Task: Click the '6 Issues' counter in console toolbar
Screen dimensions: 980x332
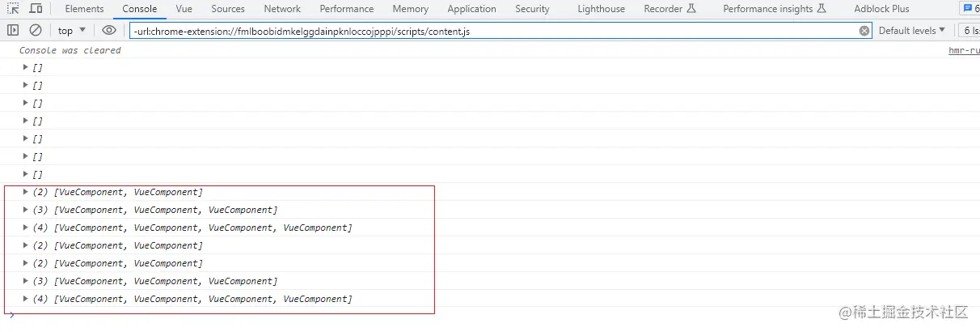Action: click(969, 31)
